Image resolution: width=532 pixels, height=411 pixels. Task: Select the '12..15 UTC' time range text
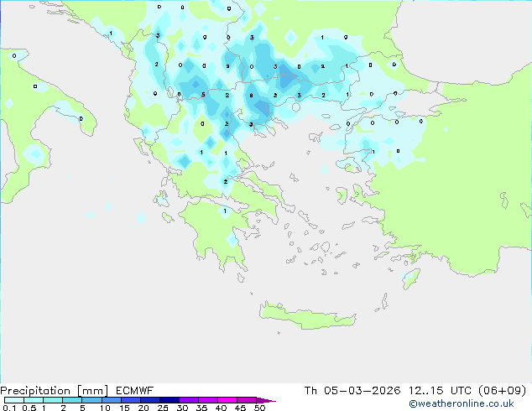440,390
